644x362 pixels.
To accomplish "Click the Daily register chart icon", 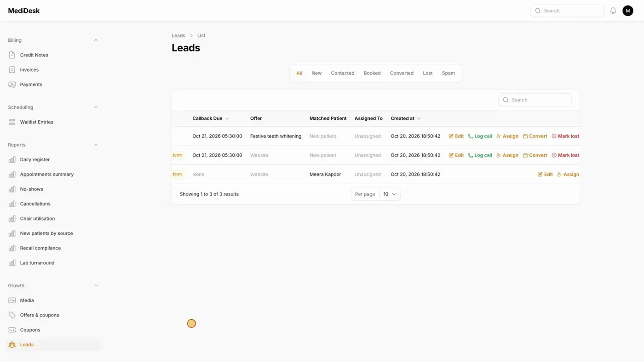I will (x=12, y=160).
